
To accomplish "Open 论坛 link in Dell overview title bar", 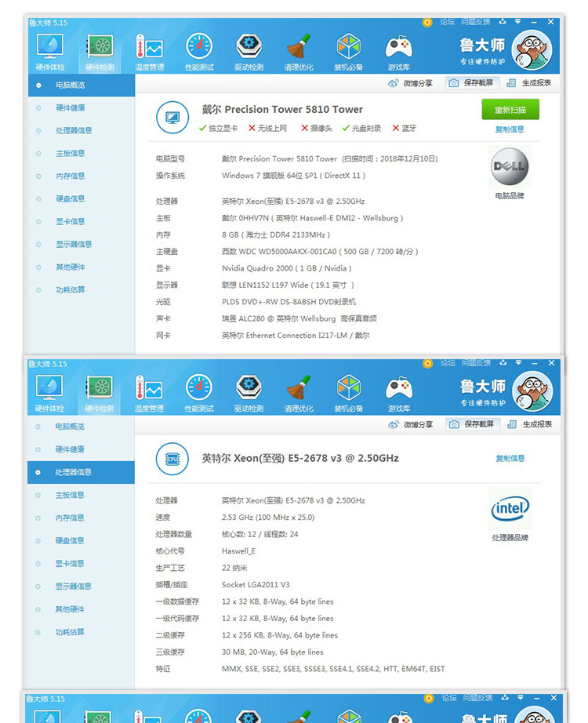I will [447, 22].
